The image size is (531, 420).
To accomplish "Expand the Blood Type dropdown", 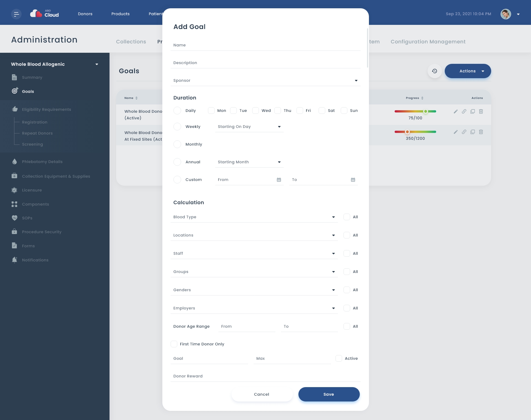I will point(254,217).
